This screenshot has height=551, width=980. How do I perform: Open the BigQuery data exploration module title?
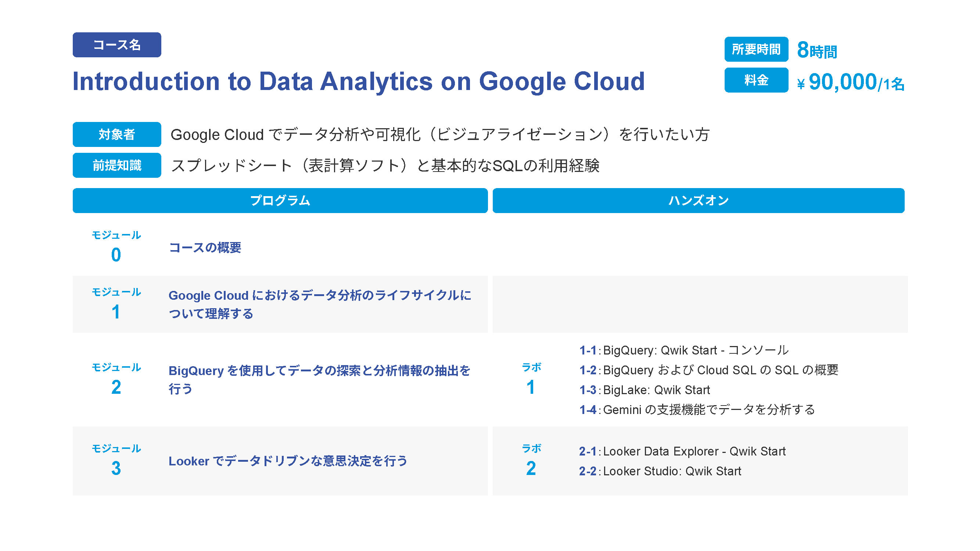pyautogui.click(x=319, y=379)
